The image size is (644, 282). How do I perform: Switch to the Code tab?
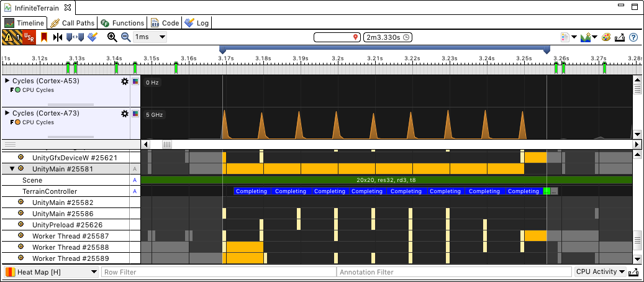point(165,23)
